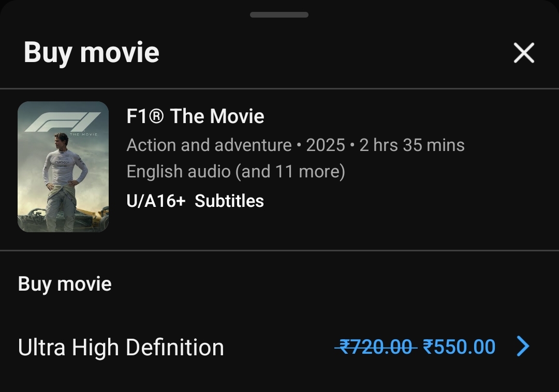
Task: Click the large Buy movie heading
Action: click(91, 53)
